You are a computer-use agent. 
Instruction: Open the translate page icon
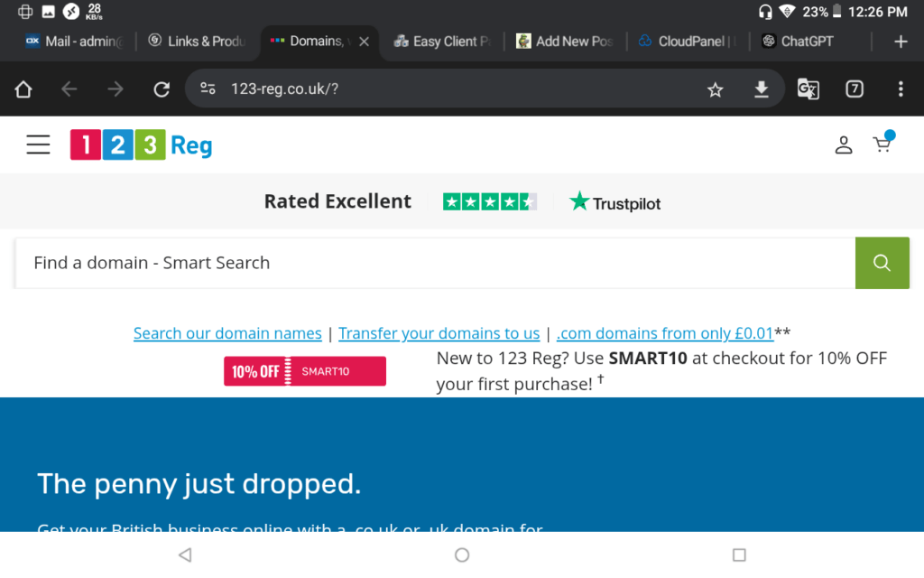click(x=808, y=89)
